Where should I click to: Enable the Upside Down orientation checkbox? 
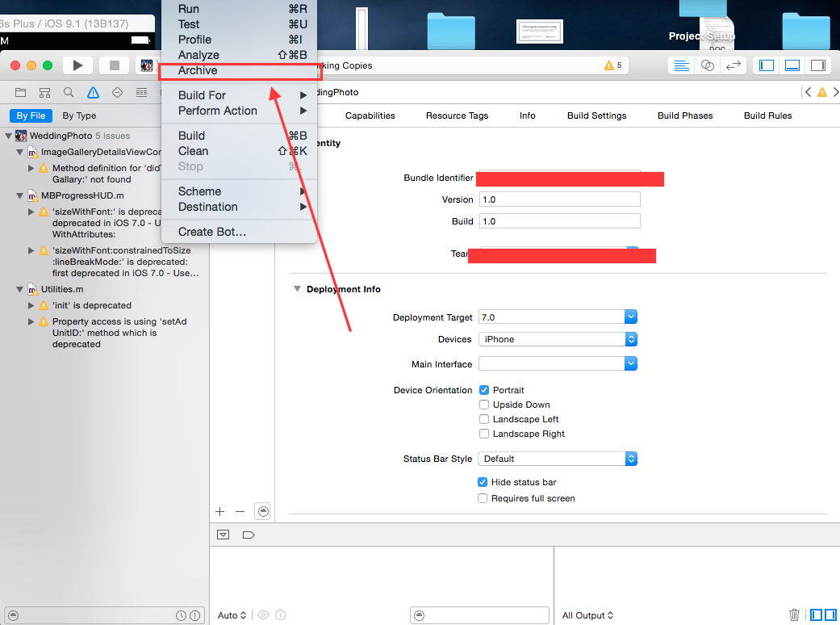point(484,405)
